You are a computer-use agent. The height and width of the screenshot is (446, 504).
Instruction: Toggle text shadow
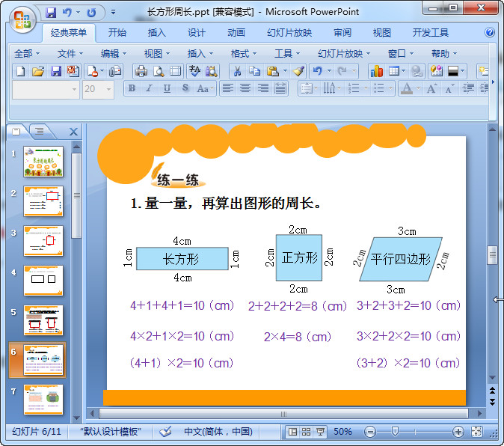[185, 88]
